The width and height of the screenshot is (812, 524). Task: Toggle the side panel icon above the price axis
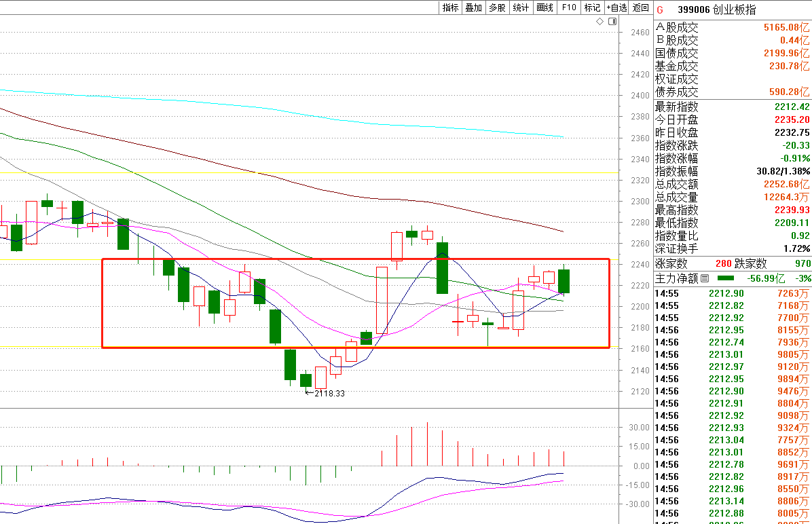coord(612,21)
